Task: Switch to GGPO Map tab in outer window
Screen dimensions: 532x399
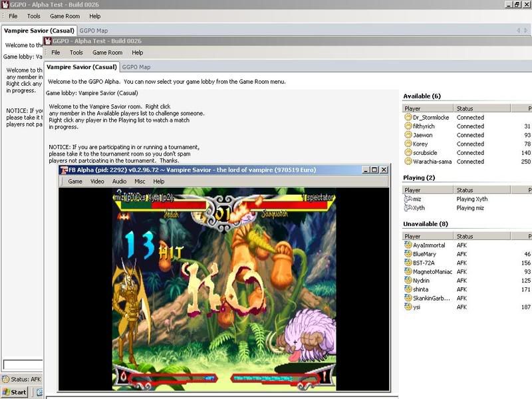Action: coord(94,31)
